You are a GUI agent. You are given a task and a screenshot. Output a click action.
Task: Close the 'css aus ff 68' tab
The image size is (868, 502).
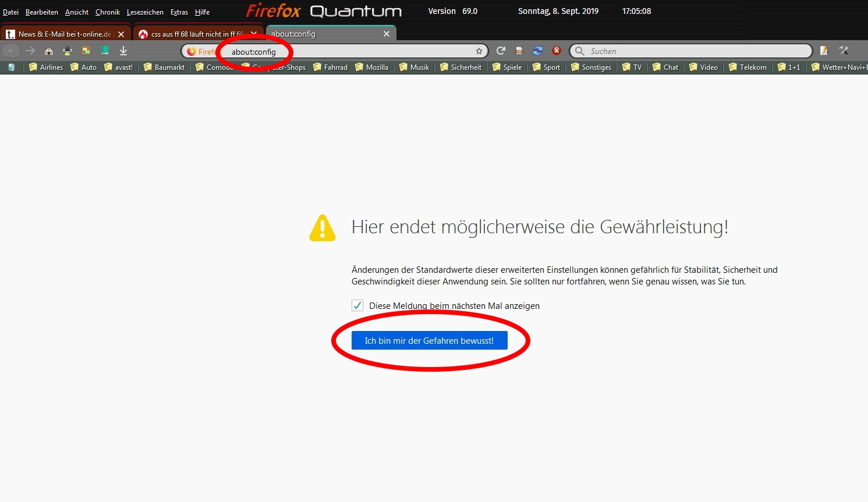pos(254,34)
